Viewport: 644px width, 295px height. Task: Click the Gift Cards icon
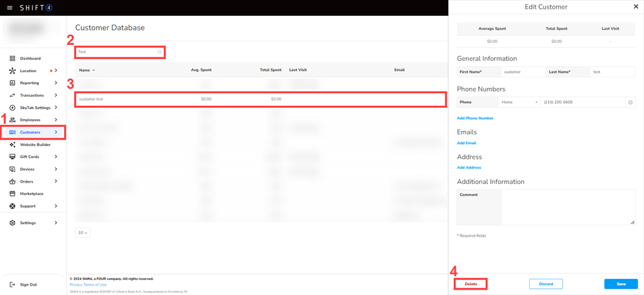tap(12, 157)
